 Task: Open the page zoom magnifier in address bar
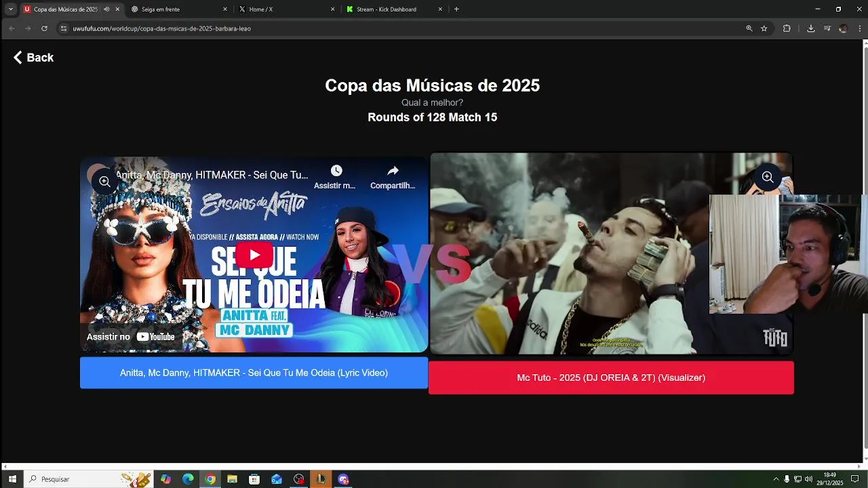pos(749,28)
